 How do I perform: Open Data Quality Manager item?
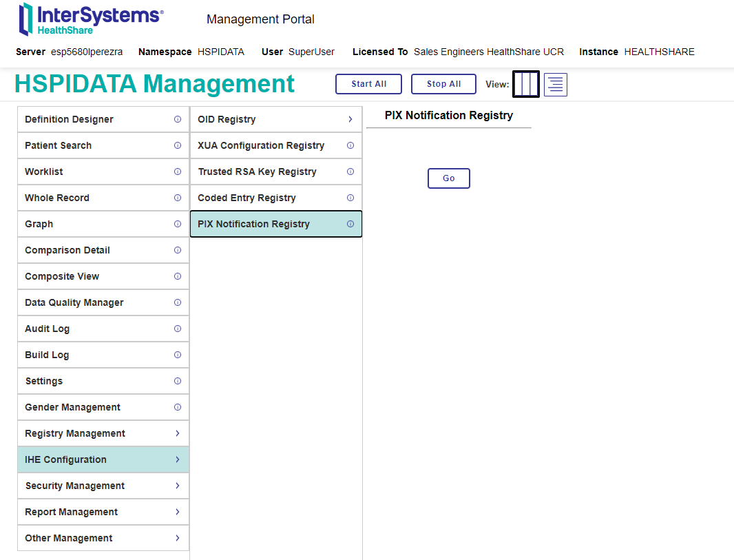pos(103,303)
